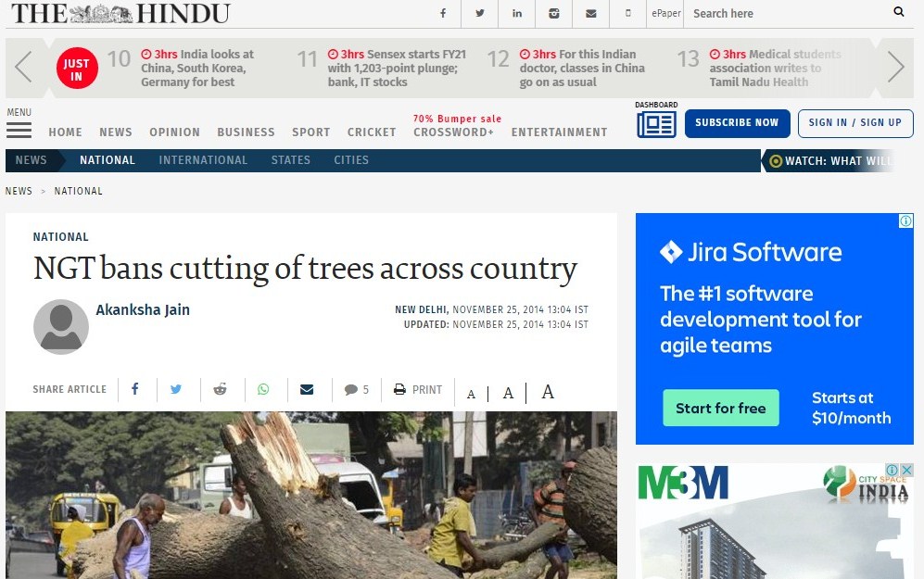Image resolution: width=924 pixels, height=579 pixels.
Task: Open the Opinion menu item
Action: click(x=174, y=132)
